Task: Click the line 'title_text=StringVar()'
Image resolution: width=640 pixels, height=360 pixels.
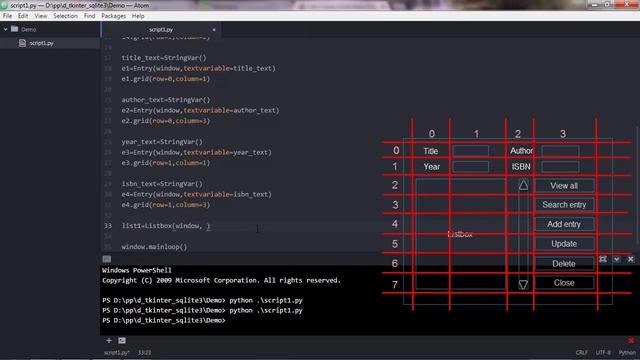Action: [164, 58]
